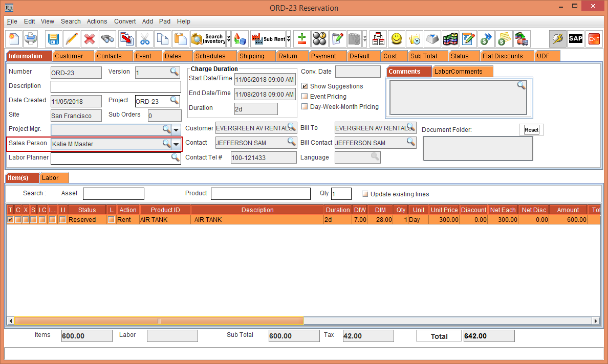This screenshot has height=364, width=608.
Task: Toggle C column checkbox in AIR TANK row
Action: [18, 219]
